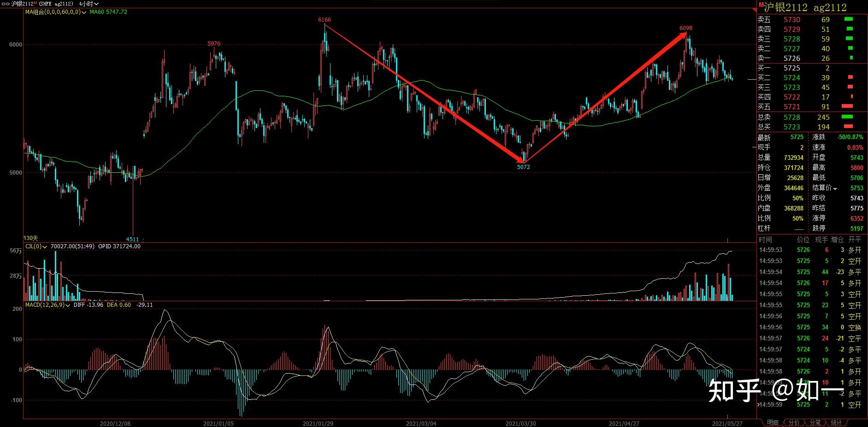
Task: Click the chain link icon beside 沪银2112
Action: (x=6, y=4)
